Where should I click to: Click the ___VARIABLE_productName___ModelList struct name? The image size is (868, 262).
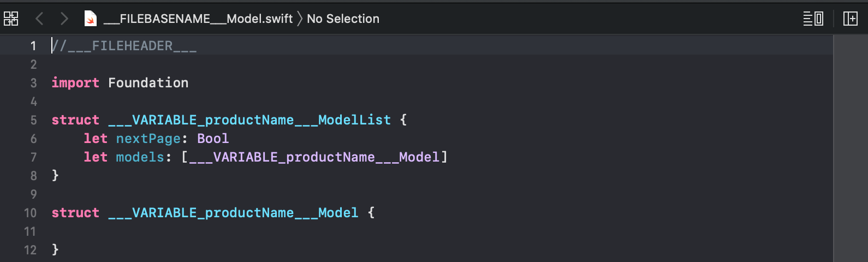(x=249, y=120)
